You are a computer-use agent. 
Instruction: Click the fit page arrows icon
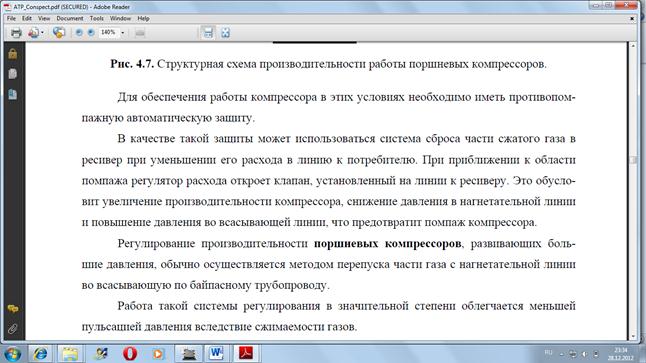[225, 33]
